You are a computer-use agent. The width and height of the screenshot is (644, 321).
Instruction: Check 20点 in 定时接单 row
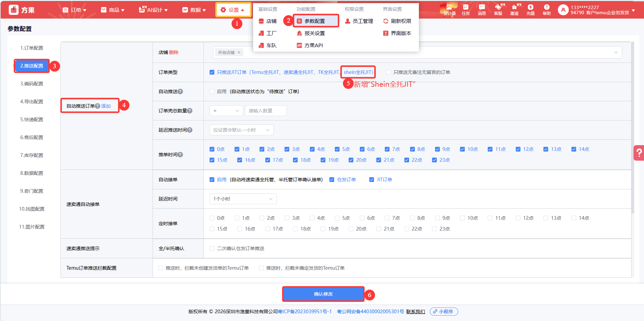pos(351,229)
